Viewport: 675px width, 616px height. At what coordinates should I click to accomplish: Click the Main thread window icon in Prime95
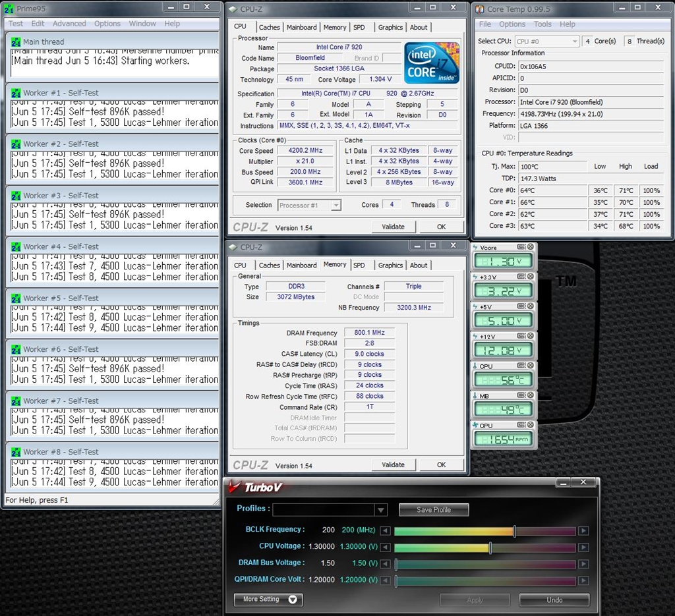(x=16, y=42)
